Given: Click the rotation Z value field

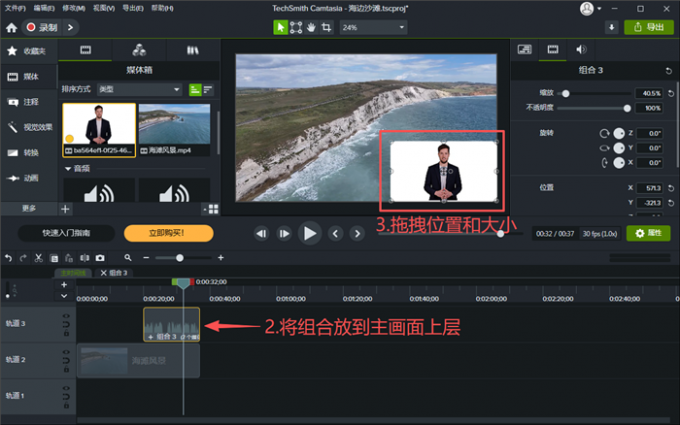Looking at the screenshot, I should pos(649,133).
